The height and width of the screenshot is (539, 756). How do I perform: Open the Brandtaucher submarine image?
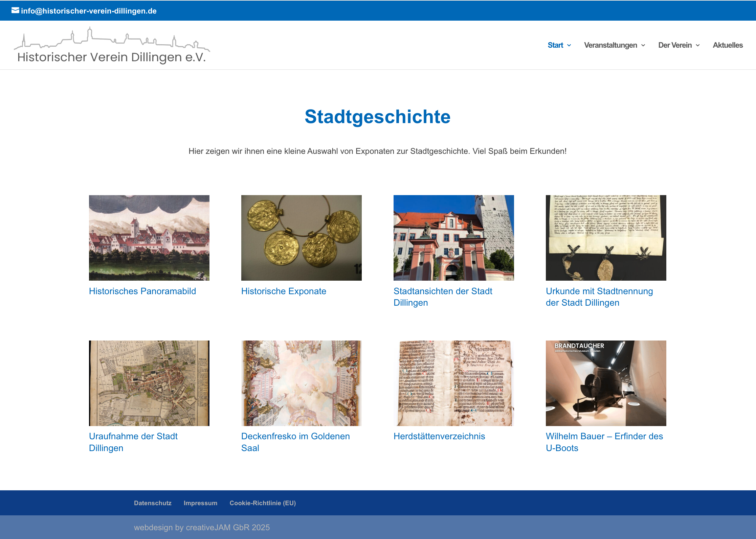pos(606,383)
